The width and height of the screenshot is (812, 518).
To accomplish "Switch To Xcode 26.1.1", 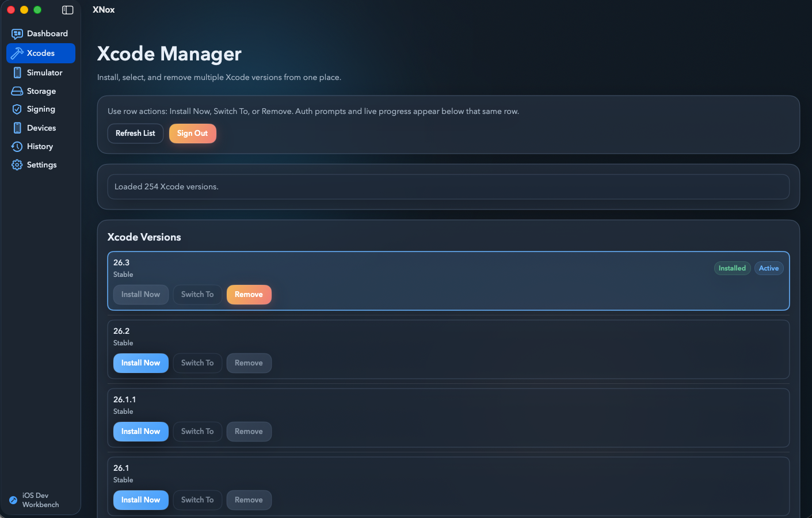I will (x=197, y=431).
